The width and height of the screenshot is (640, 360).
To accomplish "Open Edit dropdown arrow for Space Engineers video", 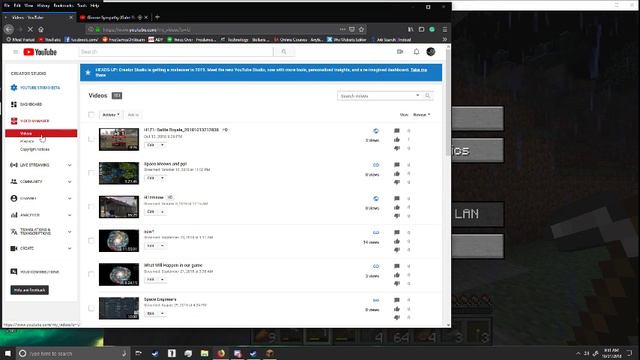I will click(162, 313).
